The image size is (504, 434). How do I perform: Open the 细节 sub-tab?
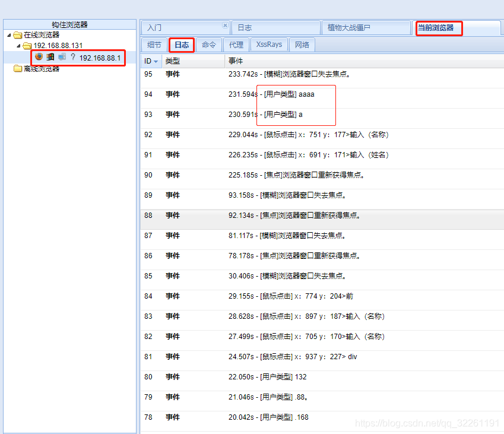click(154, 45)
